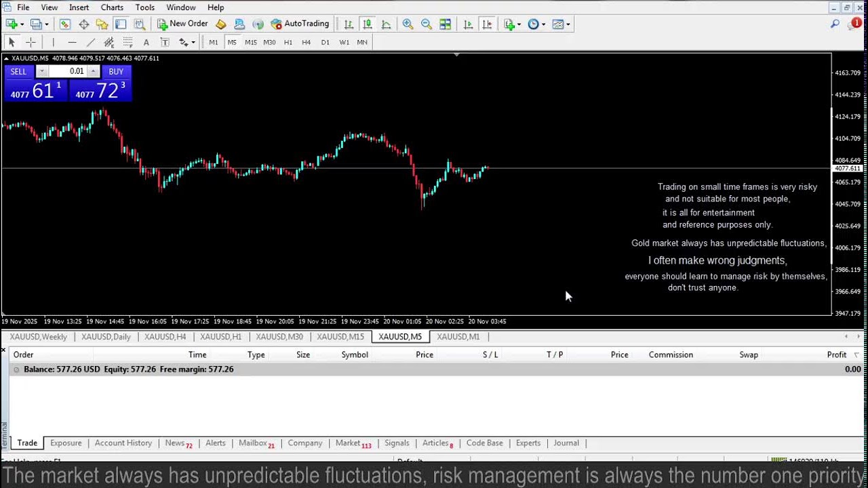Viewport: 868px width, 488px height.
Task: Close the Terminal panel with its x
Action: tap(3, 350)
